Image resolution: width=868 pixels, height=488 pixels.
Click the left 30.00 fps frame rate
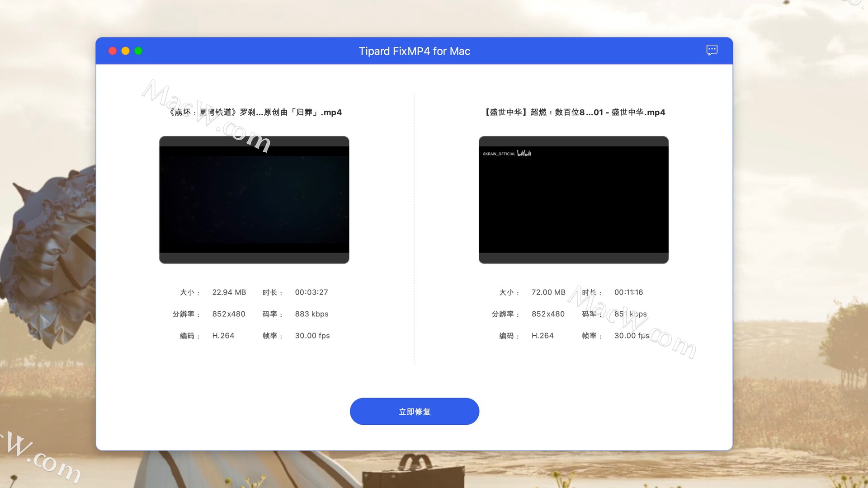pos(312,336)
